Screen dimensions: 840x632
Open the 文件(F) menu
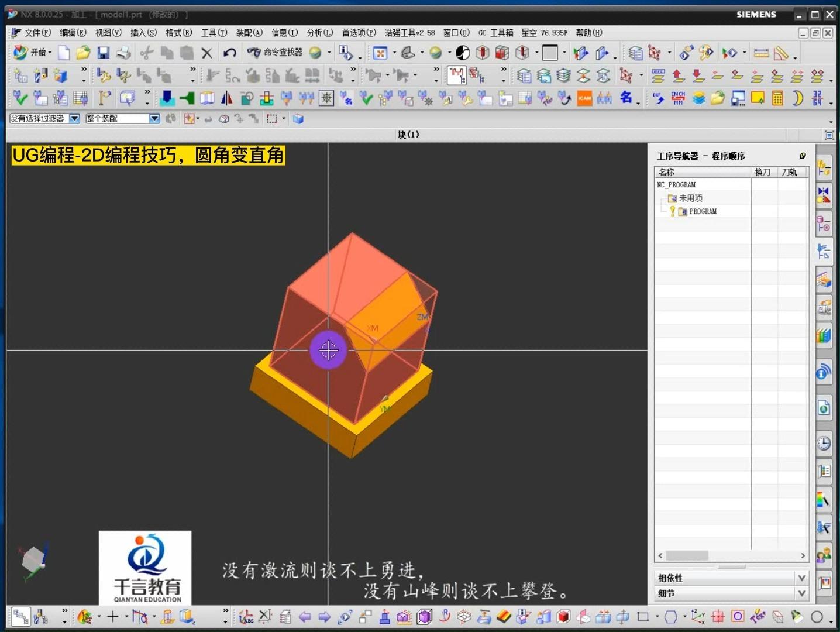coord(36,33)
